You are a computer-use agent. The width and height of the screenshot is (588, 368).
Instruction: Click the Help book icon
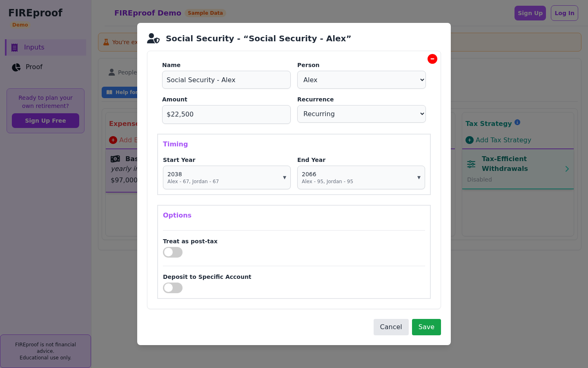pos(109,92)
